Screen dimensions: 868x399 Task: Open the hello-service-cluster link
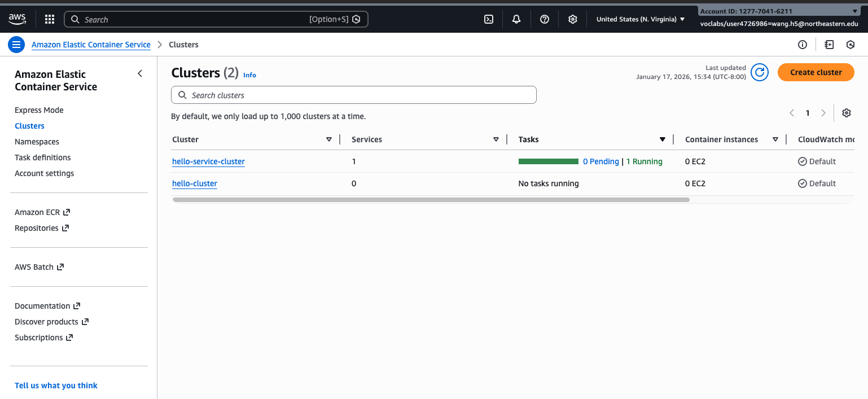tap(208, 161)
